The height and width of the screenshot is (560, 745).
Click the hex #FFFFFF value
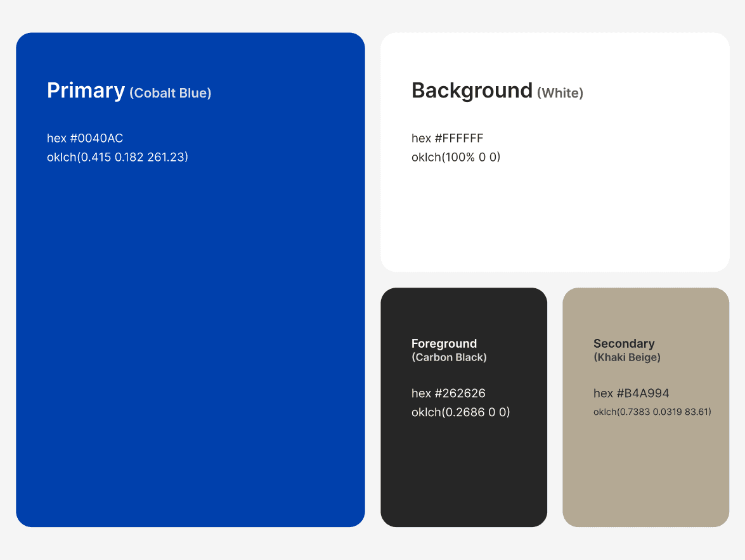[447, 138]
